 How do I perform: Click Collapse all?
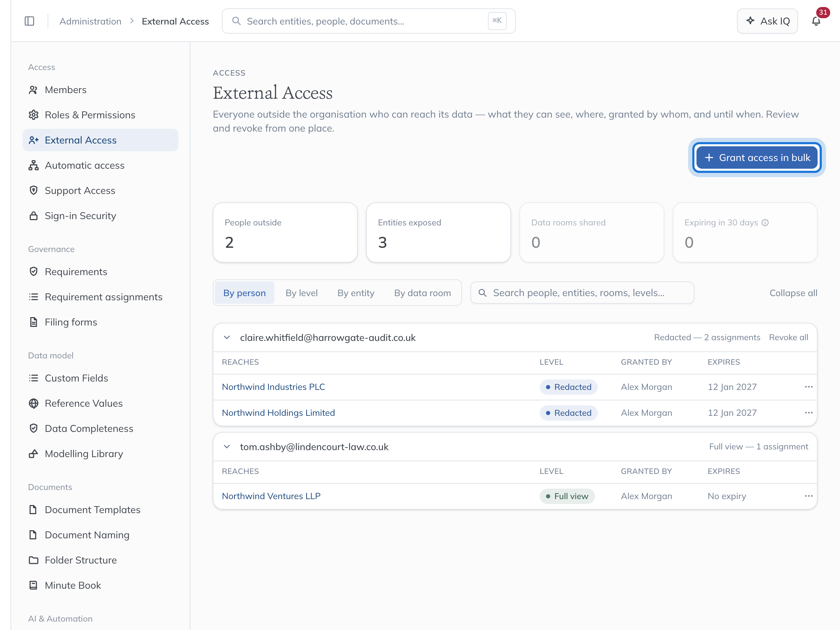click(793, 293)
